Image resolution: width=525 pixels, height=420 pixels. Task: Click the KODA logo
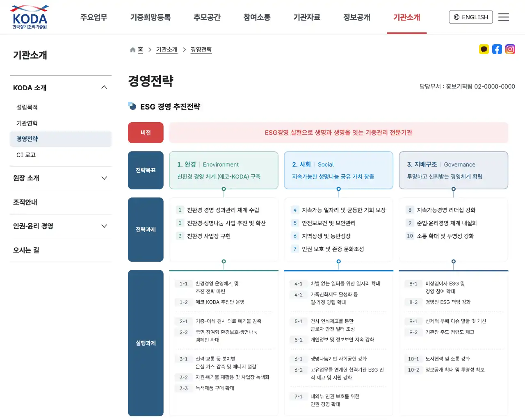tap(29, 17)
